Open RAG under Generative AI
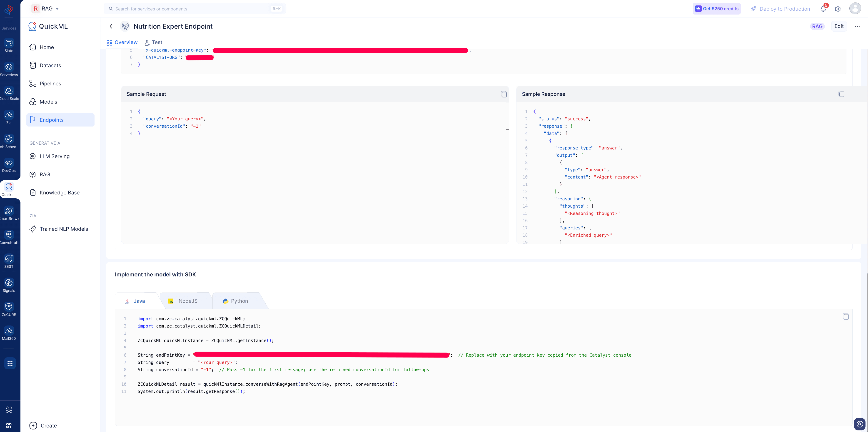 click(x=60, y=174)
